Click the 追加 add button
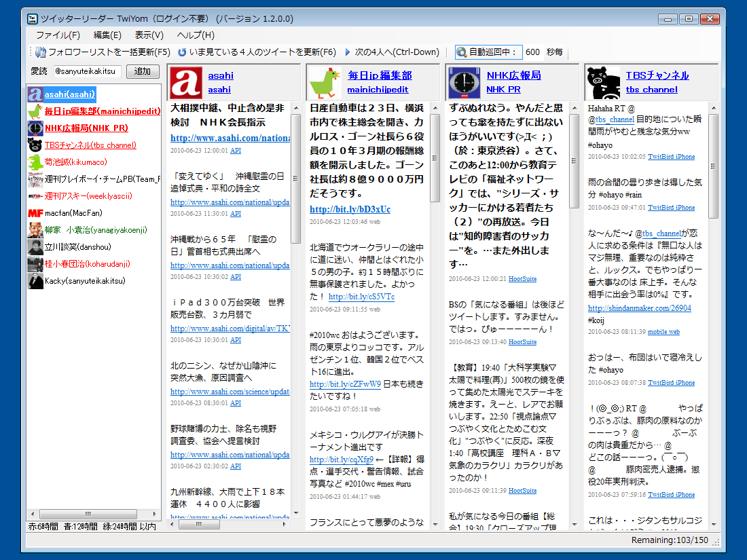 coord(143,71)
